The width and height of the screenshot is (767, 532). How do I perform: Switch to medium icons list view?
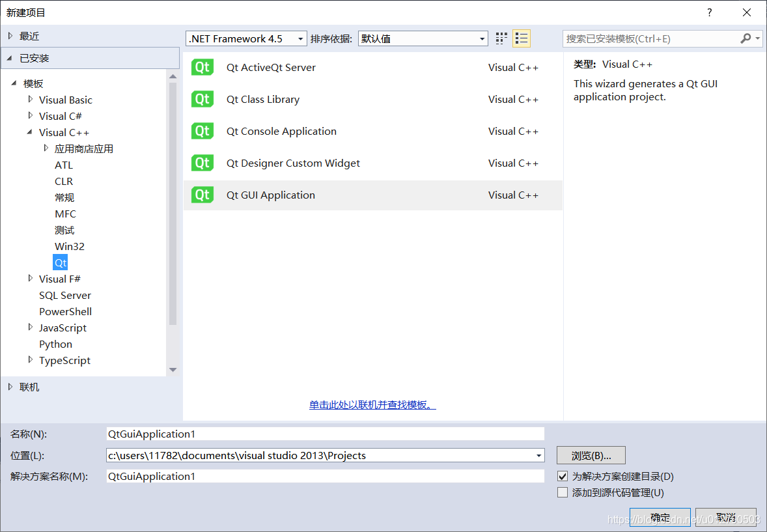(x=522, y=38)
